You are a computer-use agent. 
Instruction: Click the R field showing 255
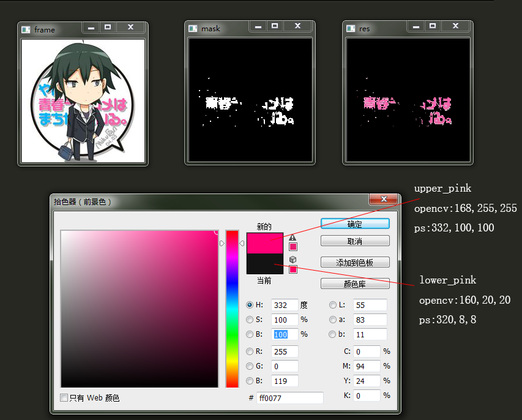285,351
